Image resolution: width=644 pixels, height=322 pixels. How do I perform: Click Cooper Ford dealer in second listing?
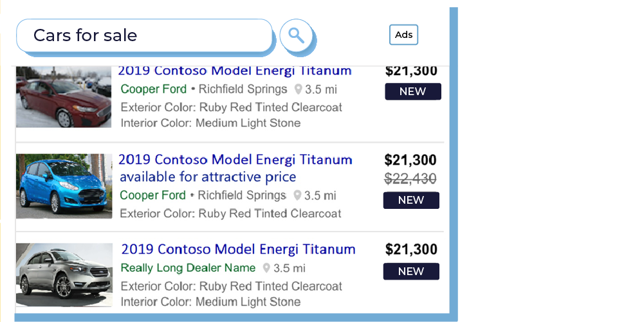pos(152,195)
